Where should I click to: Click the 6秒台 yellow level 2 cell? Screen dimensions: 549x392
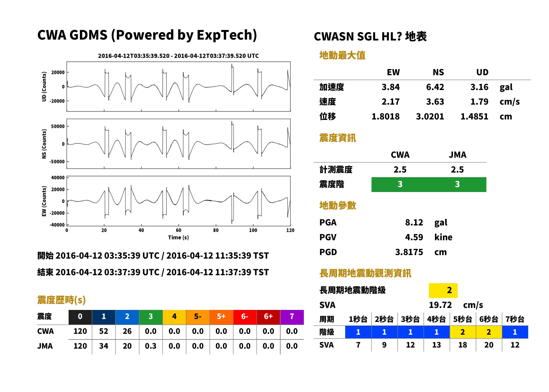489,332
